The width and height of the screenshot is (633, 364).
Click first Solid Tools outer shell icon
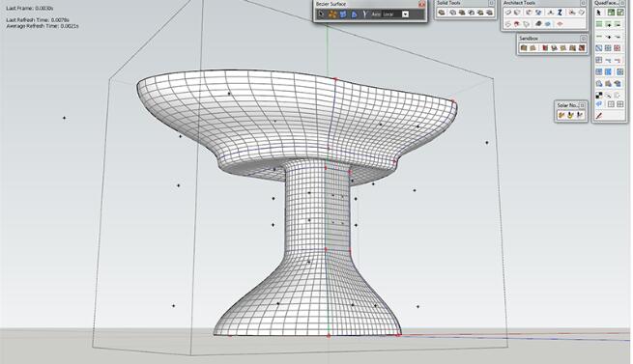pos(442,13)
